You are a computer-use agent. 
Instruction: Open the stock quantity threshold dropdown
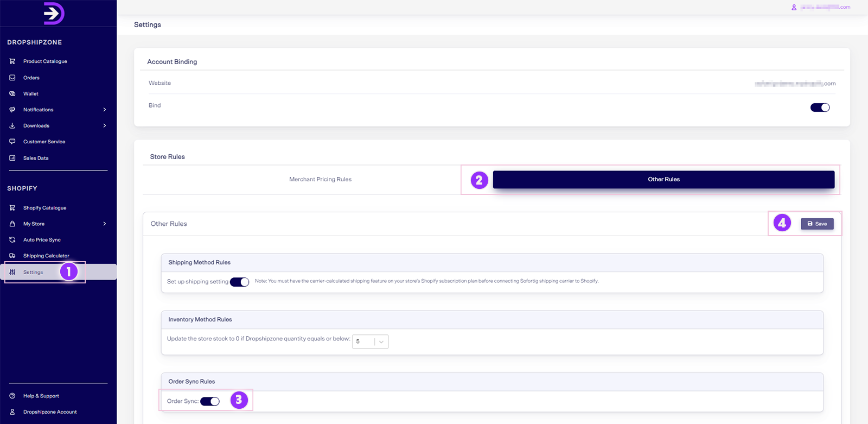(x=370, y=341)
